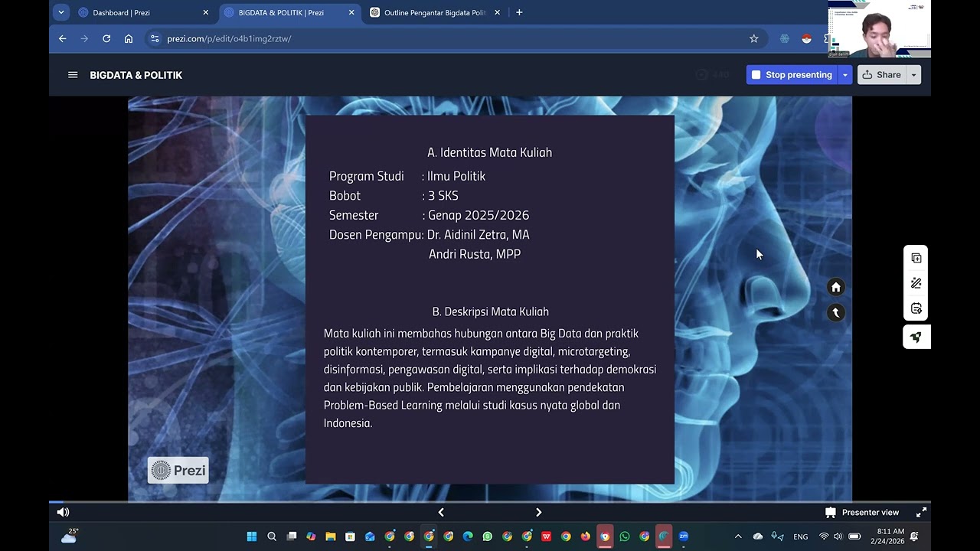Open Microsoft Edge from taskbar
980x551 pixels.
point(468,536)
